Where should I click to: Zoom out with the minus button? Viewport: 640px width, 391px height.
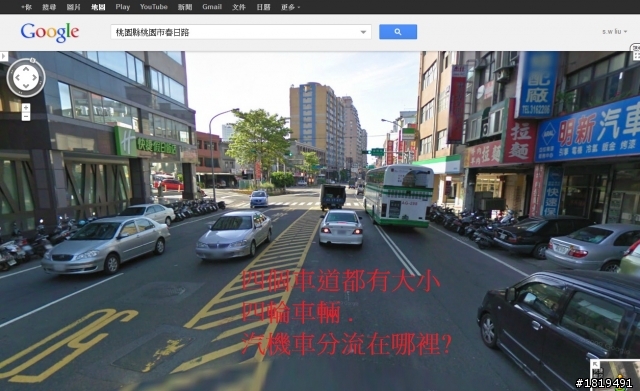[26, 117]
